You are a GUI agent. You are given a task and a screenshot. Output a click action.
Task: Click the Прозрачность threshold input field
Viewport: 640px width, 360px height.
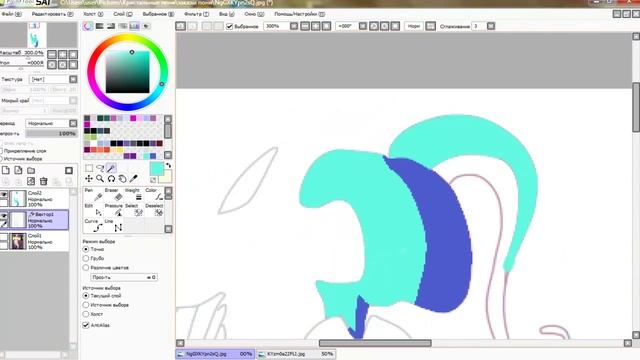pos(124,277)
